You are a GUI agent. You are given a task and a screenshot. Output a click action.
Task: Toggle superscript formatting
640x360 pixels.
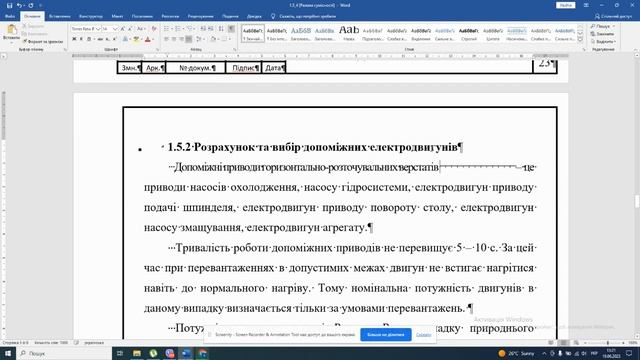[x=115, y=39]
